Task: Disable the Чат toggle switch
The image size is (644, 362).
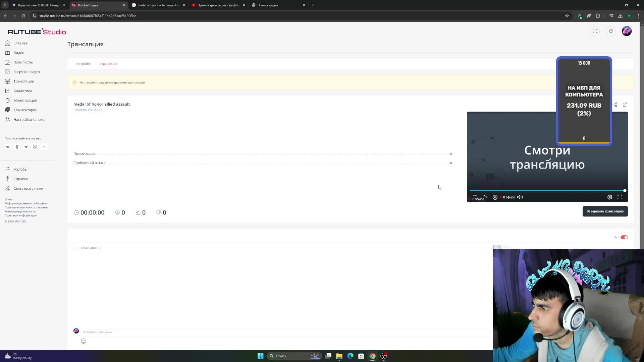Action: pos(624,237)
